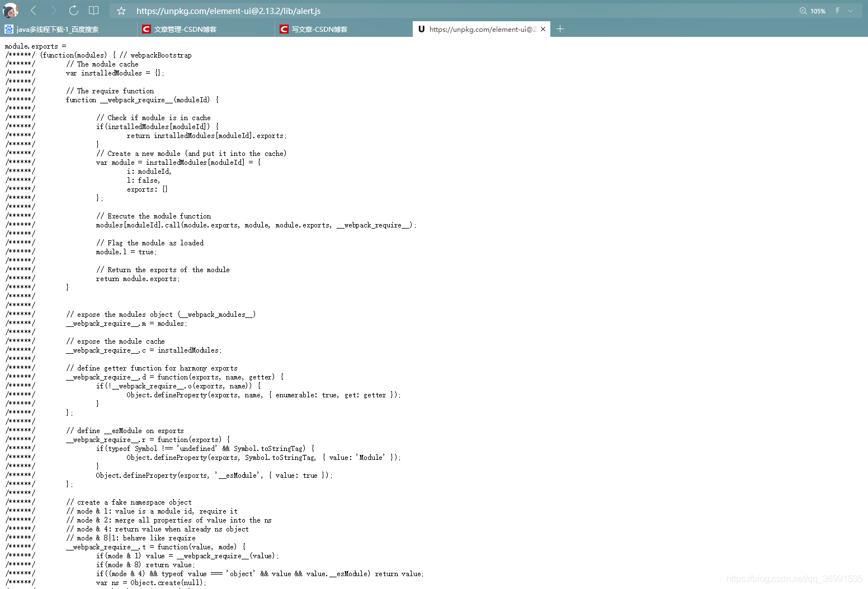Screen dimensions: 868x589
Task: Click the browser profile avatar icon
Action: (11, 11)
